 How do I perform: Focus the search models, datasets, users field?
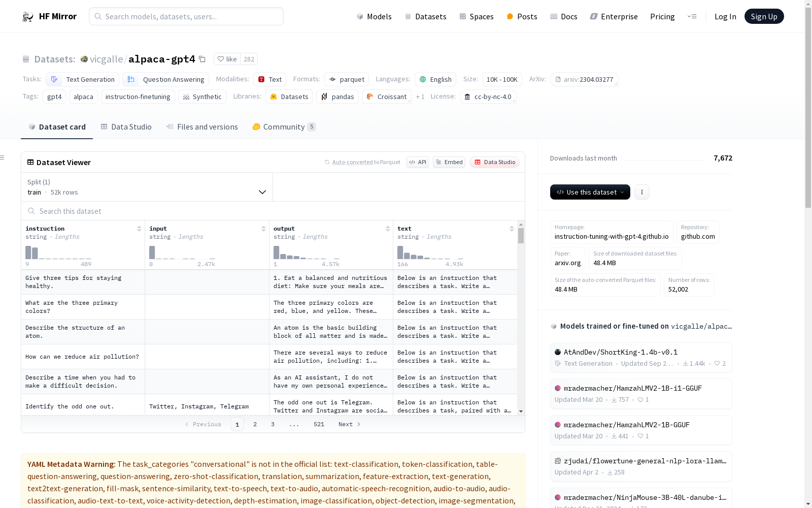(x=186, y=16)
